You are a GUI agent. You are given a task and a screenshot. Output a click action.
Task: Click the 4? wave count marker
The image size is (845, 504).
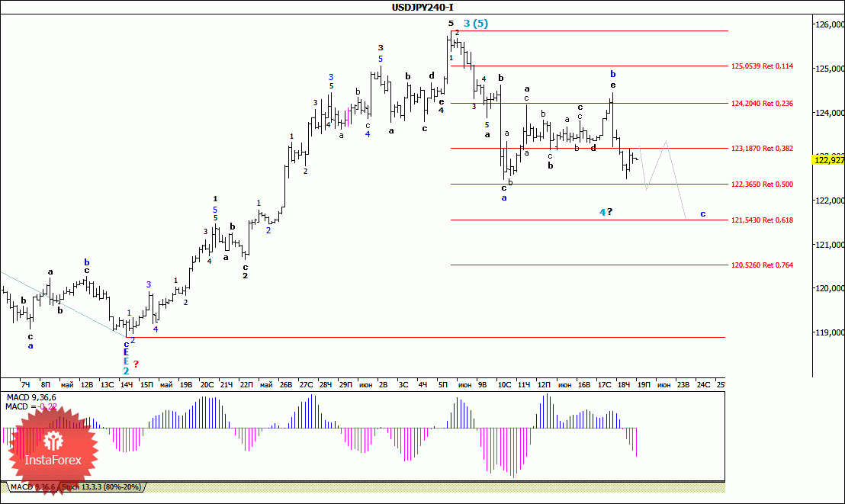pyautogui.click(x=606, y=212)
